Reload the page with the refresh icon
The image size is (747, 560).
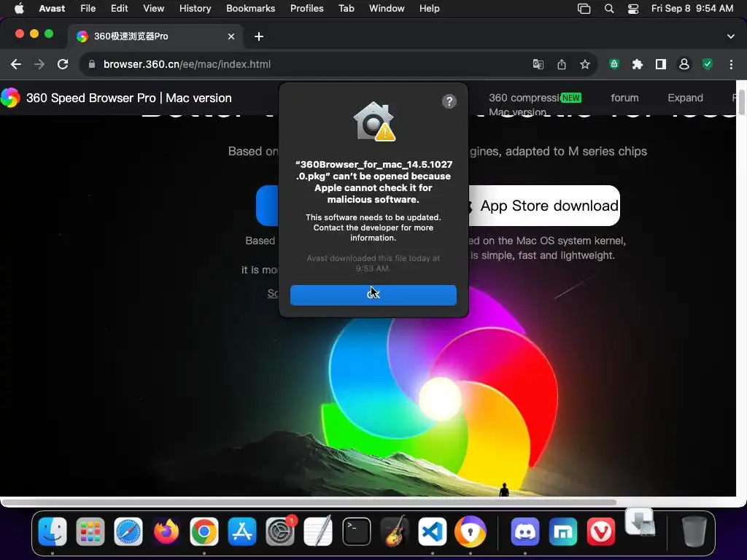63,64
